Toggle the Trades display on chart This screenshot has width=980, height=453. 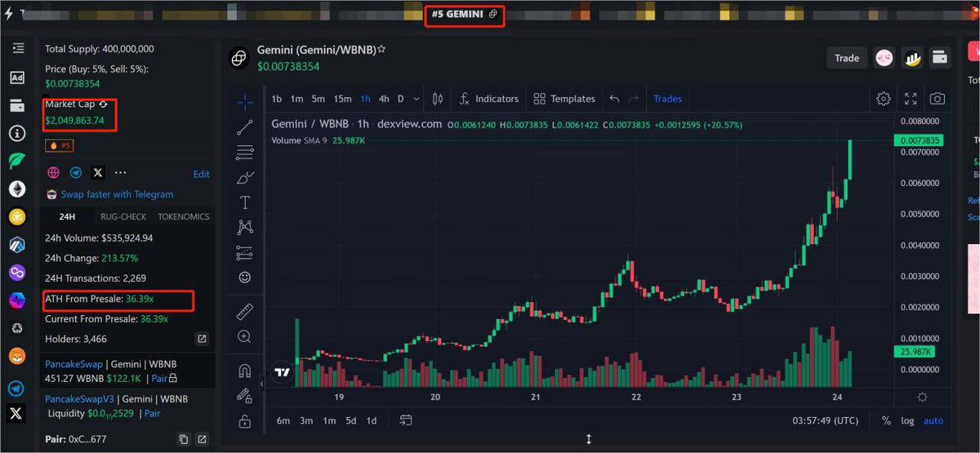tap(667, 99)
